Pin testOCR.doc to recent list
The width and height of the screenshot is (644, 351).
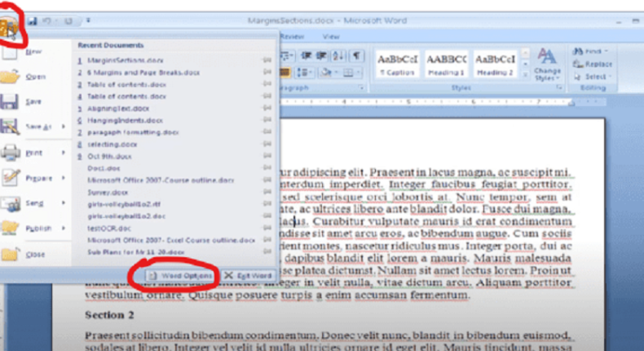coord(267,228)
